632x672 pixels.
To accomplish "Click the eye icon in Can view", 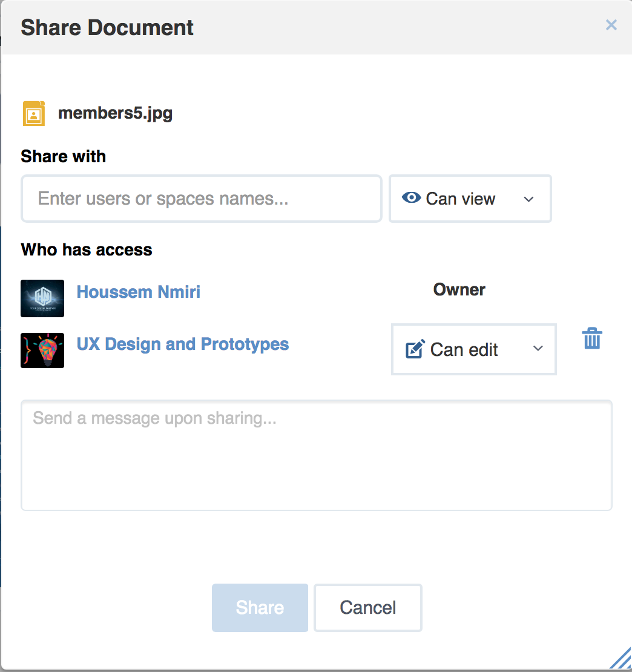I will 411,197.
